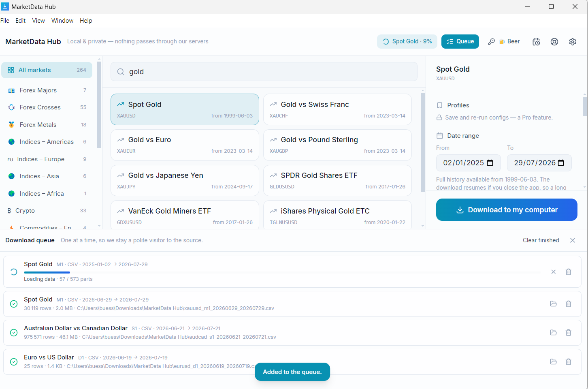Select the Forex Metals category
The image size is (588, 389).
click(47, 125)
